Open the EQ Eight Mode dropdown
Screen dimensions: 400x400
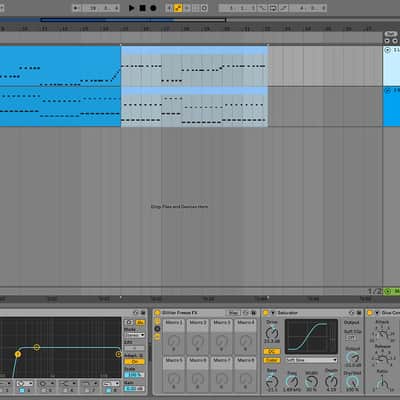tap(135, 335)
